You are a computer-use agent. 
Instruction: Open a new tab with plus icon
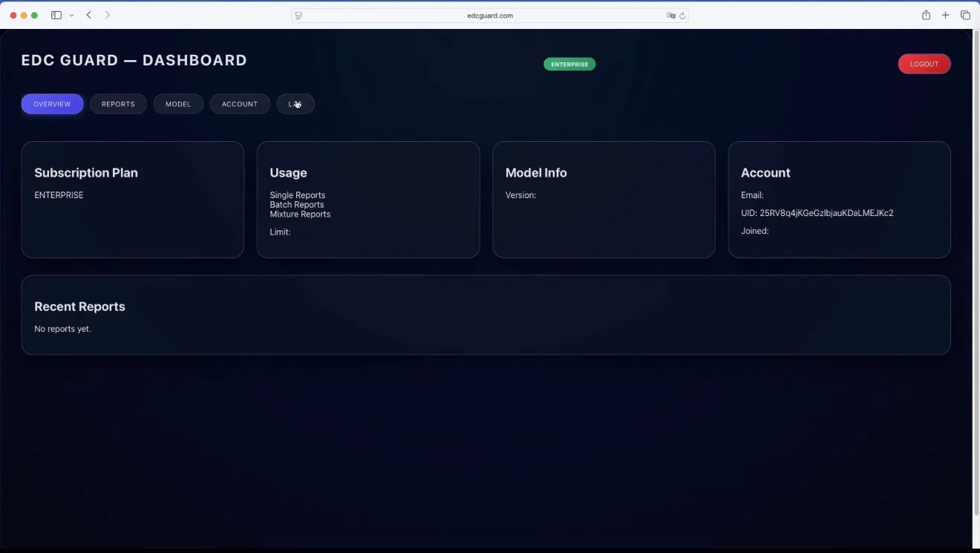coord(945,15)
